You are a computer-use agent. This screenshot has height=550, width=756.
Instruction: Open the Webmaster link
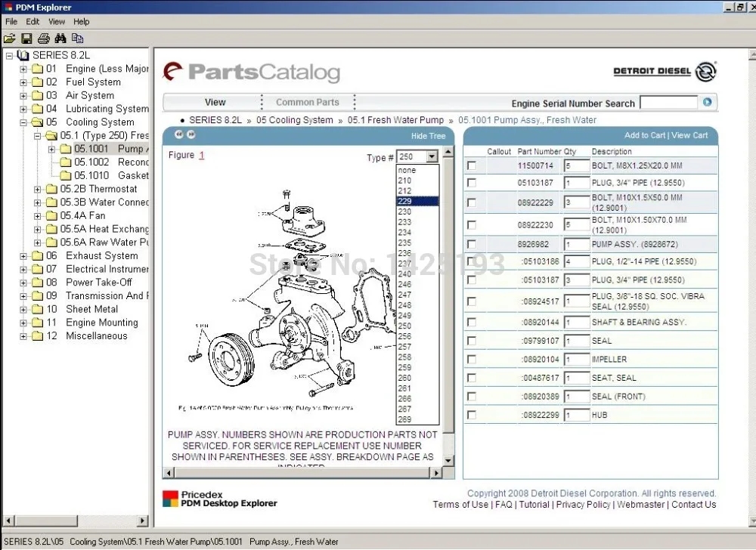point(641,504)
